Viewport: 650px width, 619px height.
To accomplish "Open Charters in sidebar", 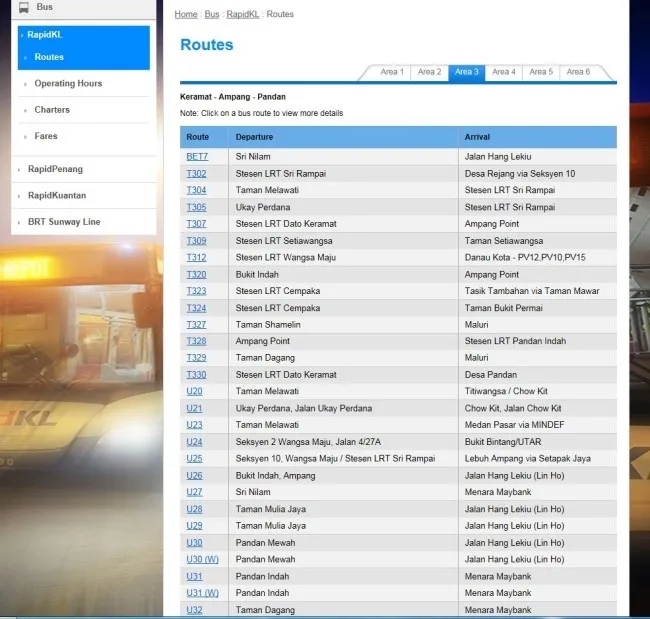I will (x=52, y=110).
